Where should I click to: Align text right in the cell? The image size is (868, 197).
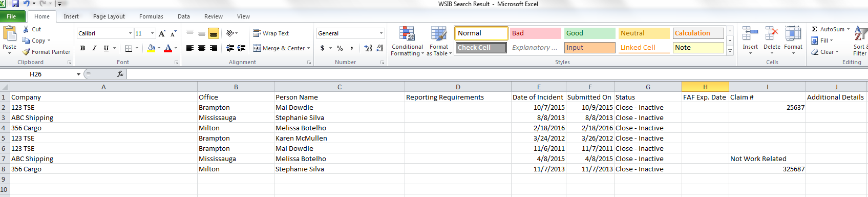(214, 48)
